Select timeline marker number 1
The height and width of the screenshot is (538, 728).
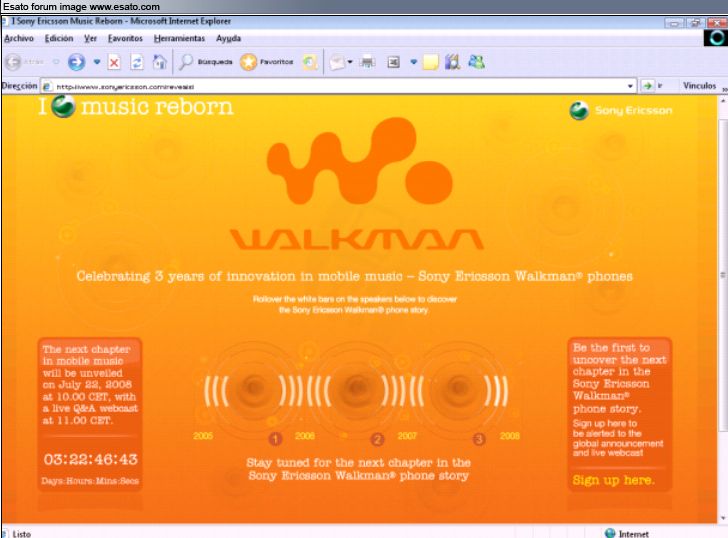coord(275,439)
